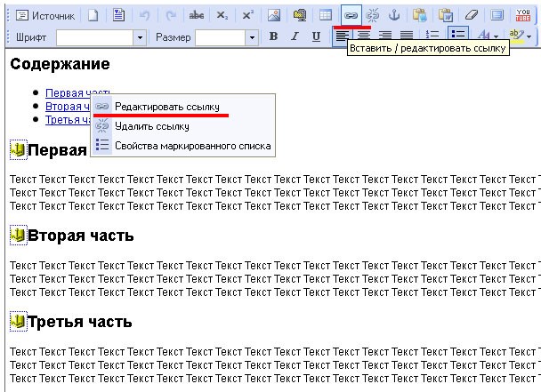Open the text color dropdown arrow
This screenshot has width=541, height=392.
coord(497,36)
